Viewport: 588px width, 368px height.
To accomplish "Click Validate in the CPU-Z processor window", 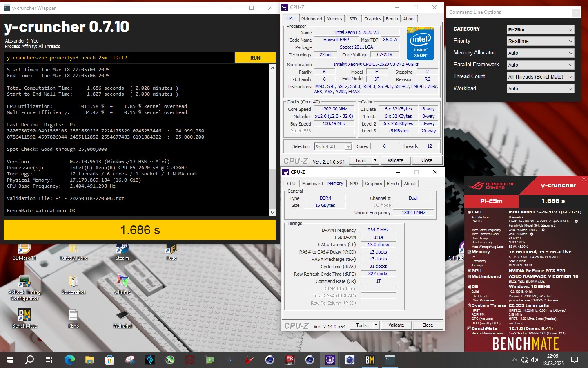I will click(x=395, y=160).
